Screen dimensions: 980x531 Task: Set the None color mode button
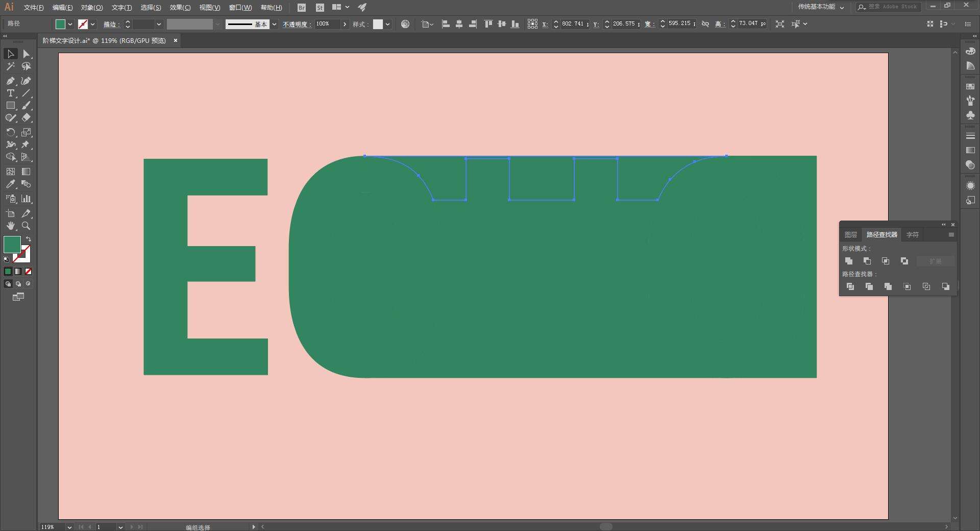tap(29, 271)
